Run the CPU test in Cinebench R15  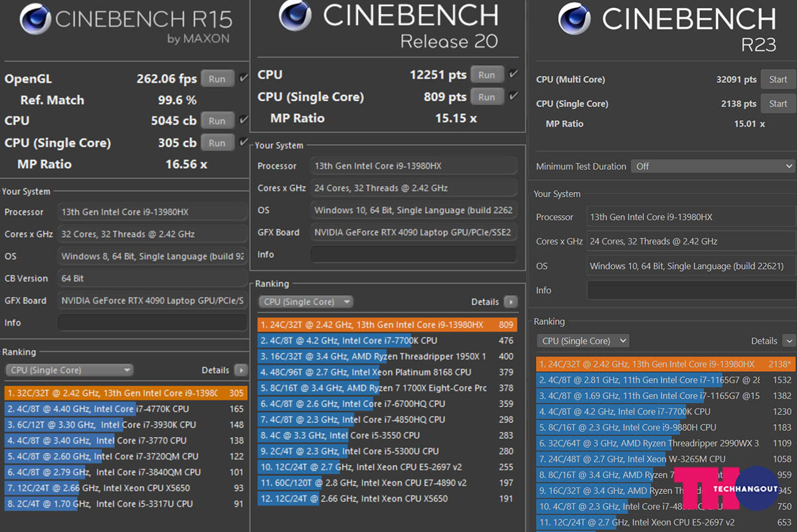click(217, 121)
